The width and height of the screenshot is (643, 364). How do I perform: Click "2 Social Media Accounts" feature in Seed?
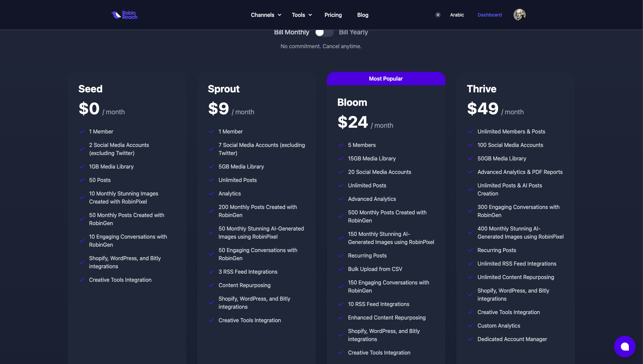[x=119, y=149]
